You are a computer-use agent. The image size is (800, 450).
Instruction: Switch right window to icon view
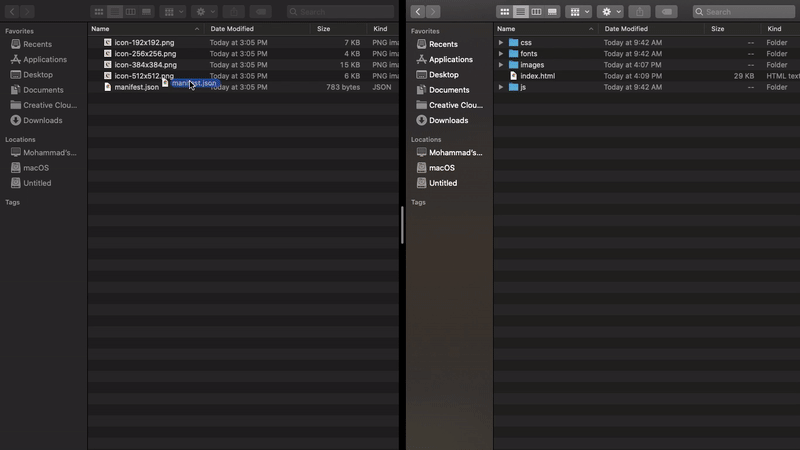pyautogui.click(x=504, y=12)
